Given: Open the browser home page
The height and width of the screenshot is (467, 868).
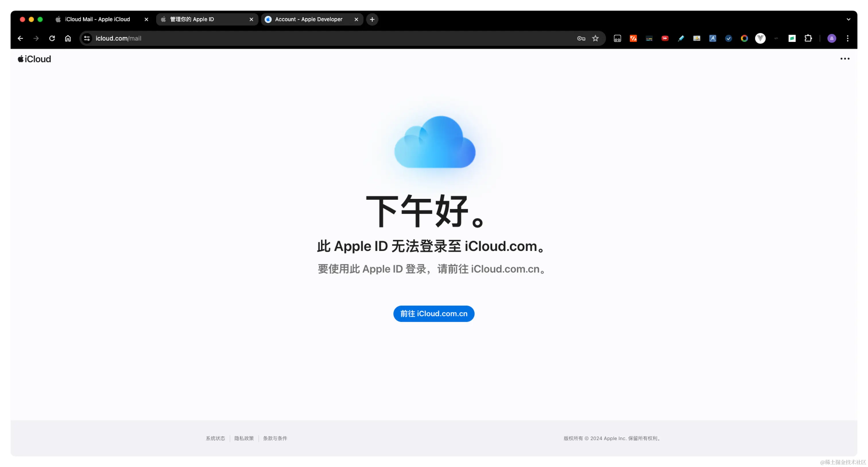Looking at the screenshot, I should click(68, 38).
